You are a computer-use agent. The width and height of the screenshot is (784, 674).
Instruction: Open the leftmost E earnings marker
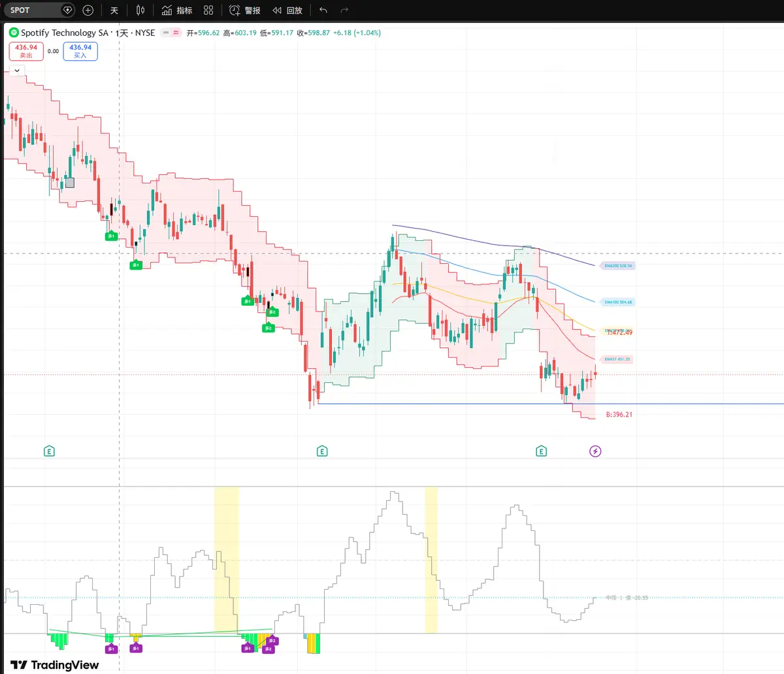click(49, 451)
